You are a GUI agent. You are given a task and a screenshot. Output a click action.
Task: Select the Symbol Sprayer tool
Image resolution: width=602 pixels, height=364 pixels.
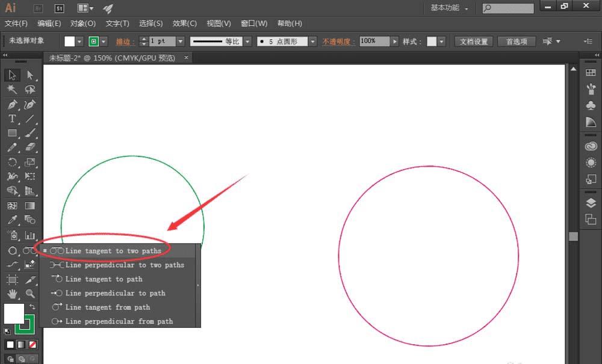coord(12,235)
